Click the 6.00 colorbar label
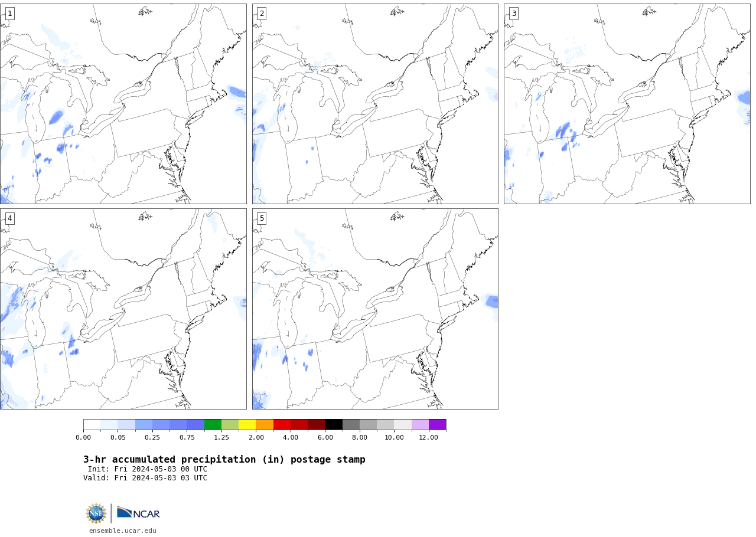The image size is (756, 537). (325, 437)
